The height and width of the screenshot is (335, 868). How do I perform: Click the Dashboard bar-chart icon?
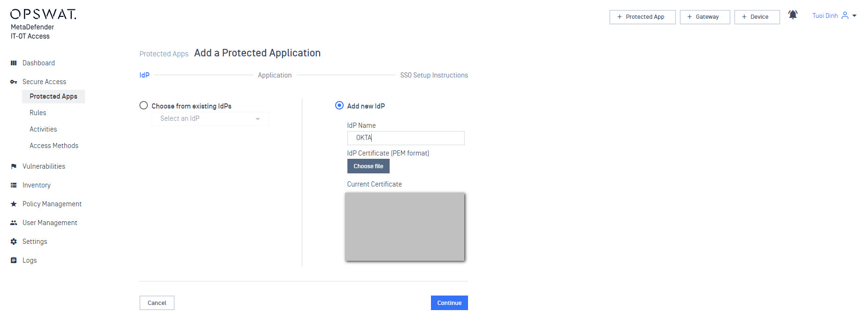click(x=14, y=63)
